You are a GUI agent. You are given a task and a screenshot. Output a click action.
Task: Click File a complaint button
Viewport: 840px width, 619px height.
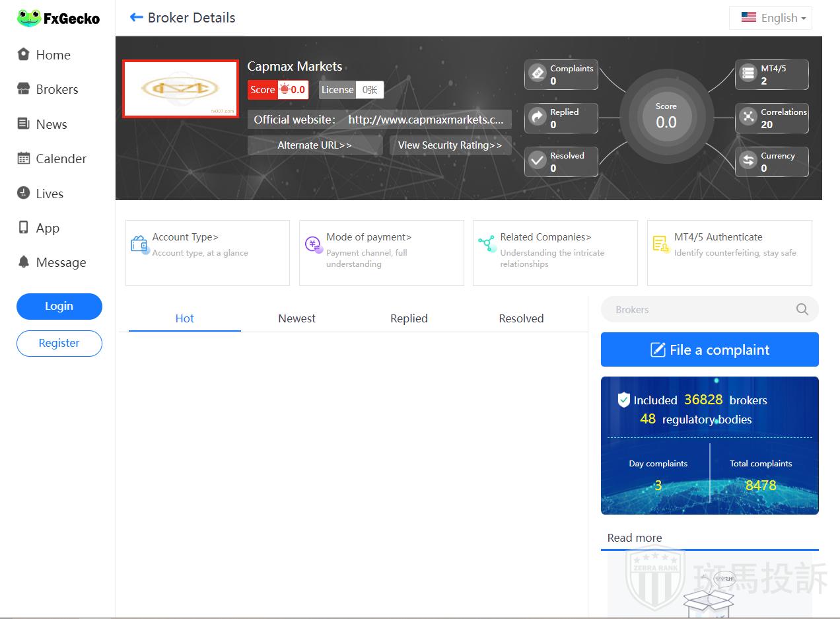click(x=709, y=349)
